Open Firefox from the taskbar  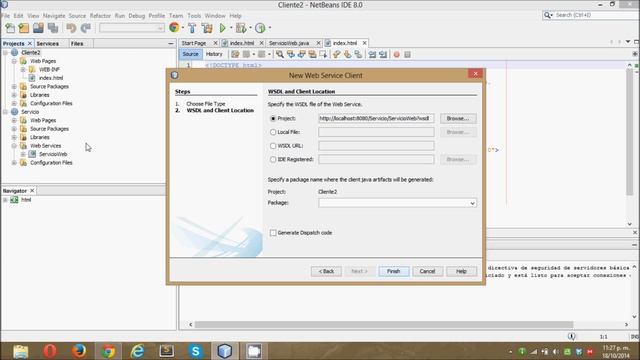click(79, 351)
